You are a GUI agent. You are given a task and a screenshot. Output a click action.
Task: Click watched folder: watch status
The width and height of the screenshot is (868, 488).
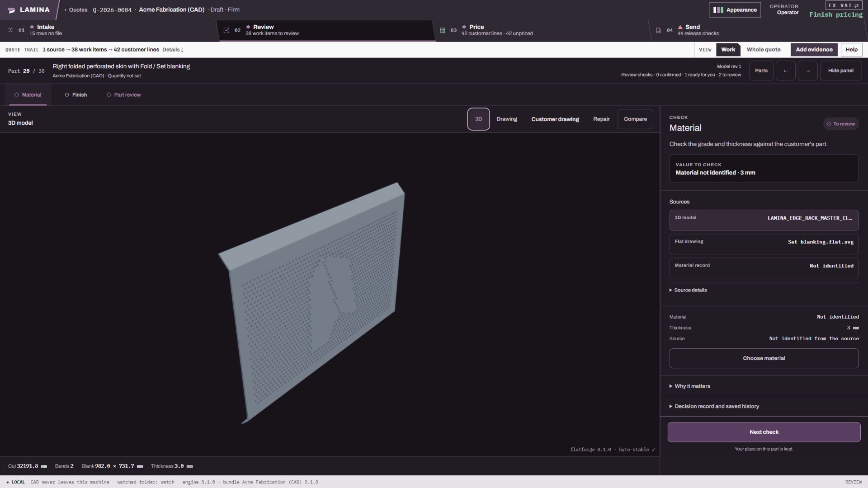tap(146, 482)
